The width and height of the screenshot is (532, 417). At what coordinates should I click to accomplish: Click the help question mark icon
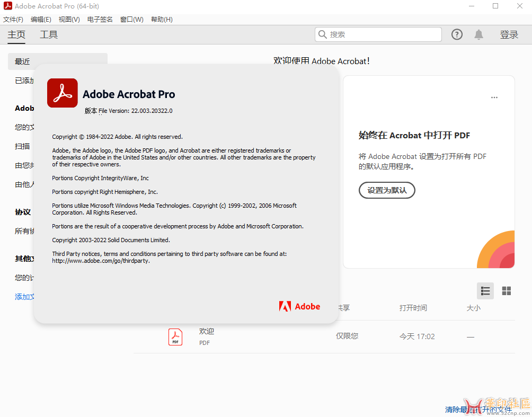tap(457, 34)
